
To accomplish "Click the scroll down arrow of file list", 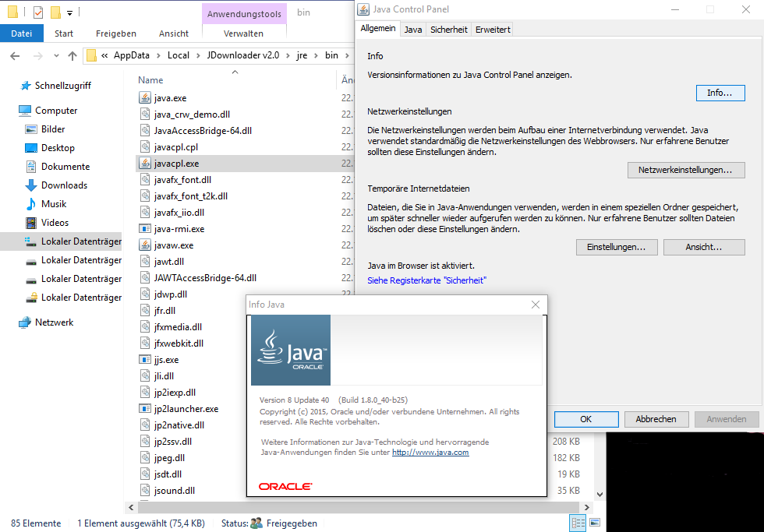I will coord(600,494).
